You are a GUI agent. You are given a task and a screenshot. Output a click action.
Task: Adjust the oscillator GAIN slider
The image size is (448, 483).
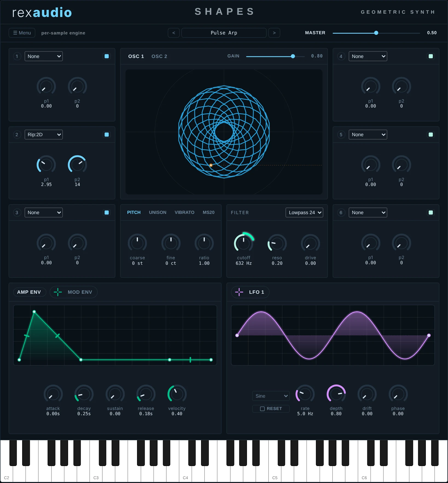pos(275,56)
